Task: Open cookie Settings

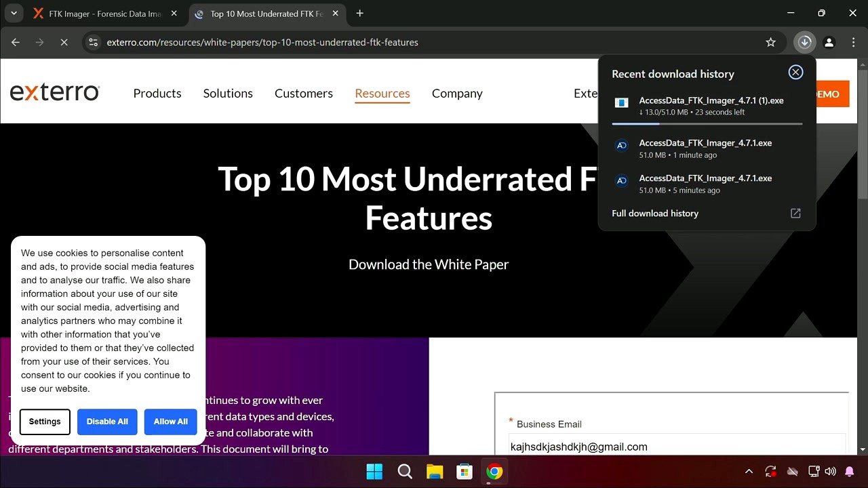Action: tap(45, 422)
